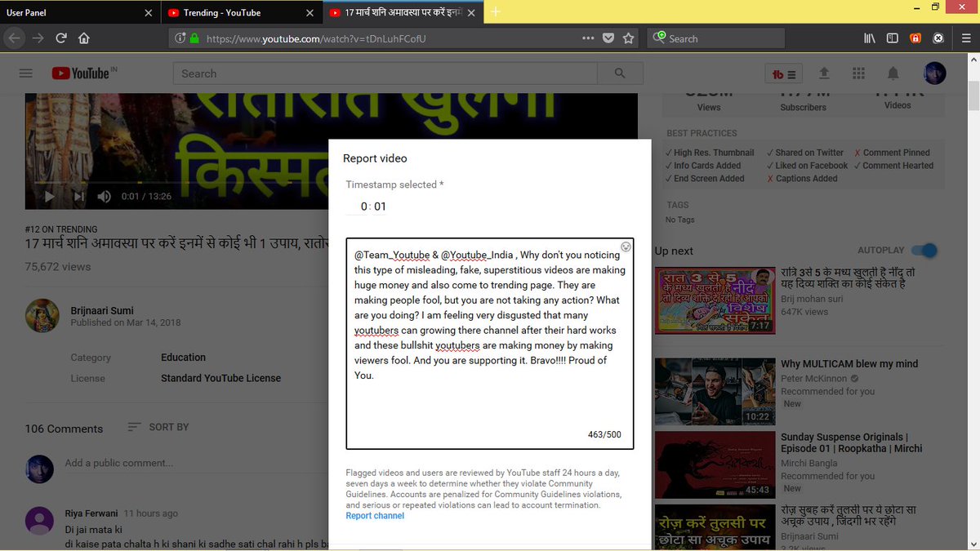Click the browser forward arrow
980x551 pixels.
tap(38, 38)
